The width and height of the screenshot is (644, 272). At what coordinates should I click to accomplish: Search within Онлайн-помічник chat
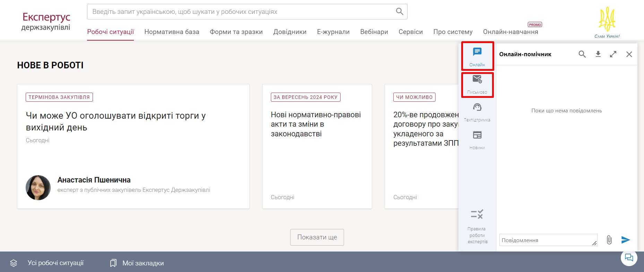[582, 54]
